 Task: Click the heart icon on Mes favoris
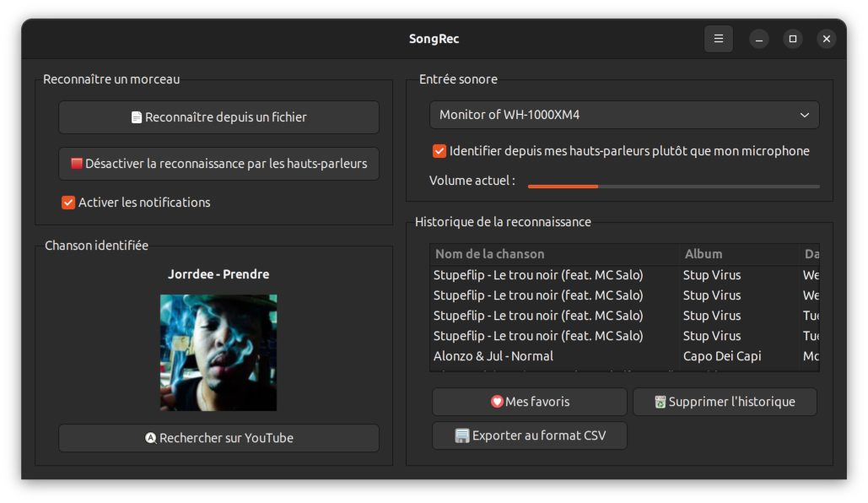pyautogui.click(x=497, y=402)
